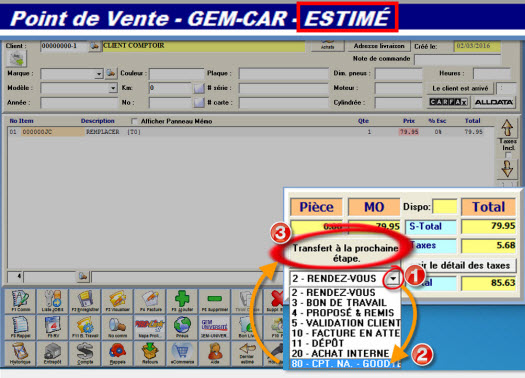Screen dimensions: 525x378
Task: Select 80 - CPT. NA. list entry
Action: (x=345, y=363)
